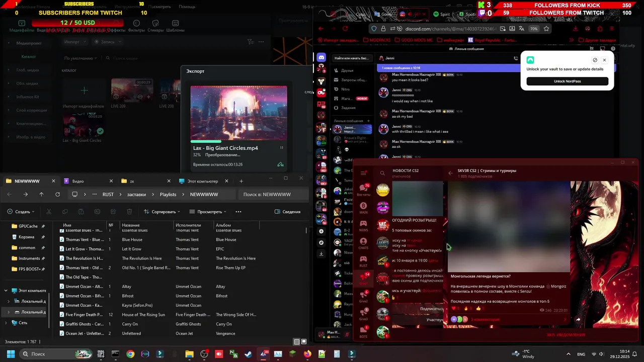Image resolution: width=644 pixels, height=362 pixels.
Task: Reload the browser page
Action: [x=345, y=29]
